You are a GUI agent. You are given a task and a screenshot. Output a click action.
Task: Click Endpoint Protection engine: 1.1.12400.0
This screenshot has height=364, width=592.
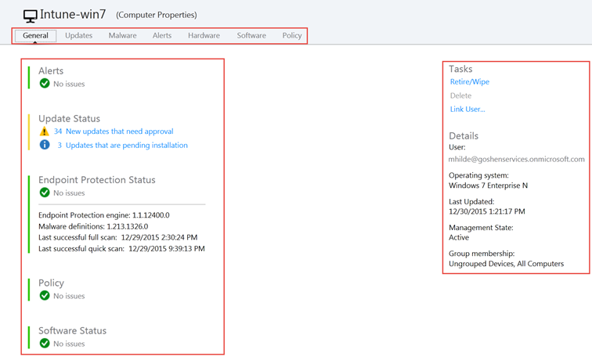(x=104, y=215)
